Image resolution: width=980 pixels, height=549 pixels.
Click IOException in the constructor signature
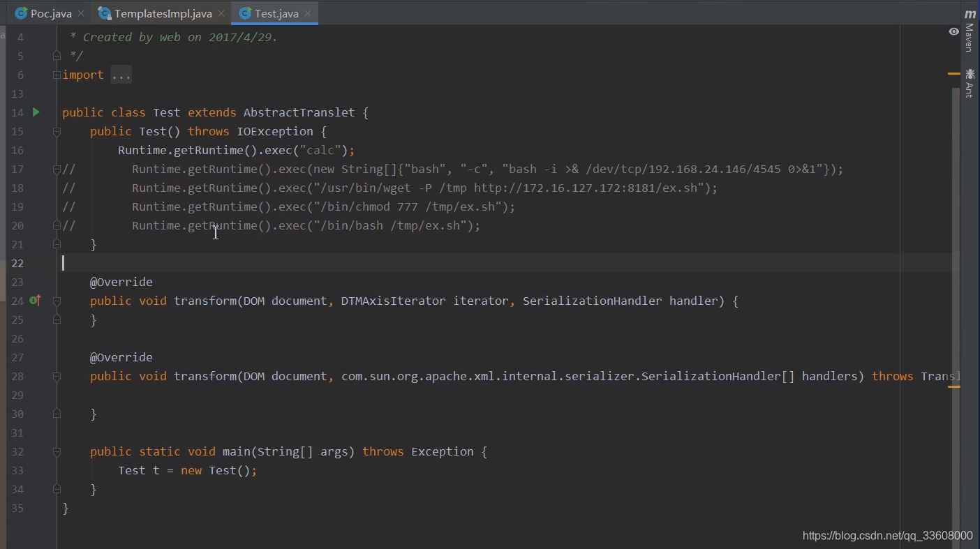pyautogui.click(x=275, y=131)
